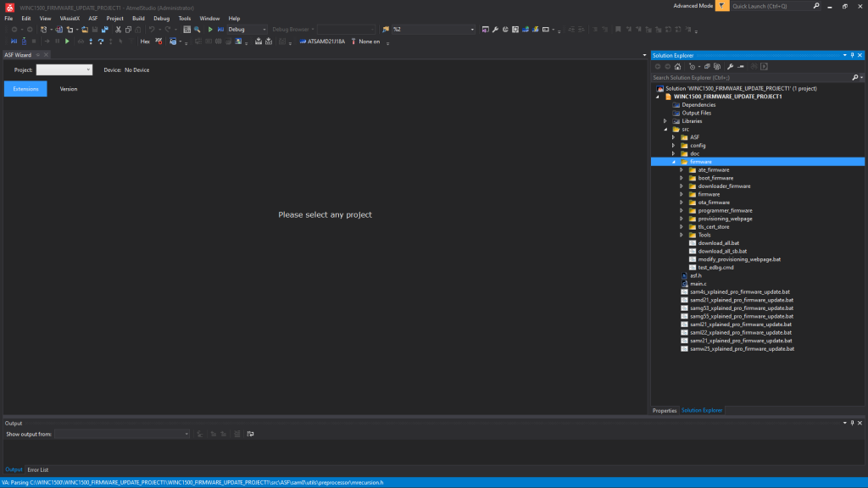Open the VAssistX menu
Image resolution: width=868 pixels, height=488 pixels.
(70, 19)
